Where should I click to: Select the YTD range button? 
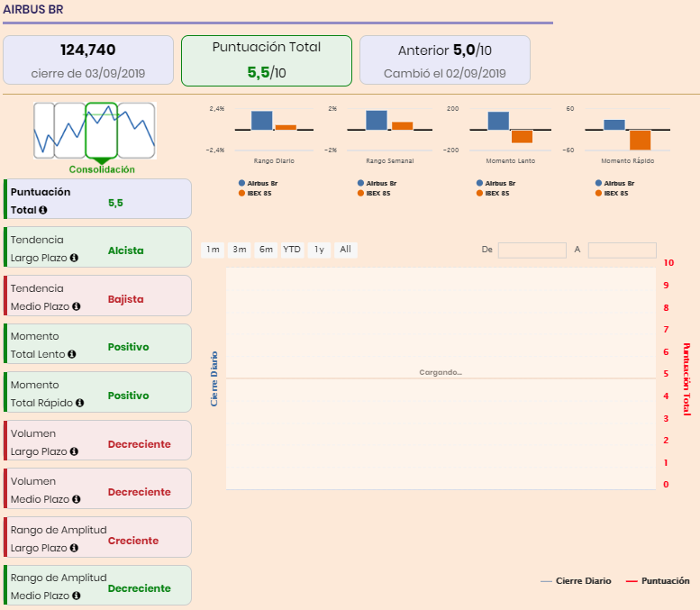[x=292, y=250]
